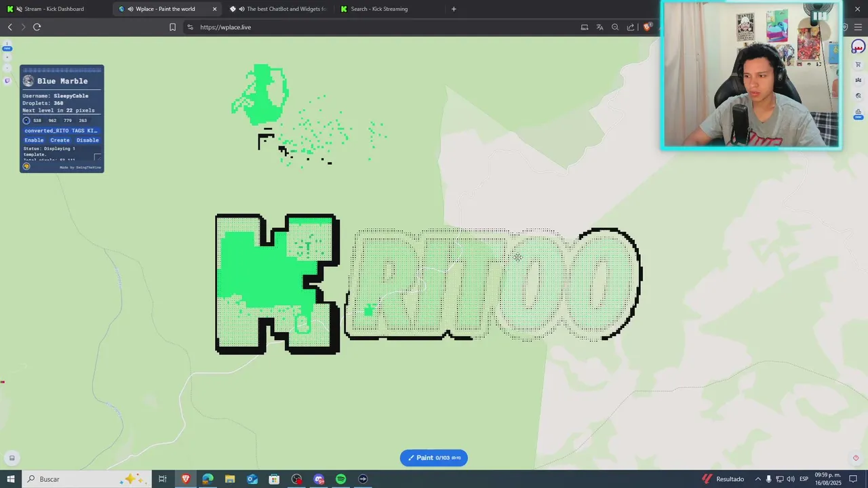This screenshot has height=488, width=868.
Task: Click the install app icon in address bar
Action: pos(584,27)
